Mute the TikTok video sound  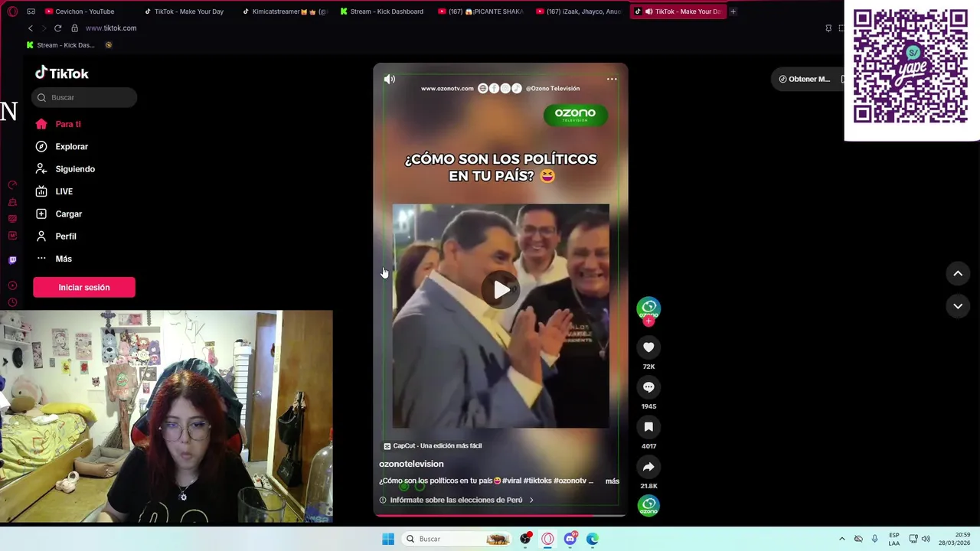390,79
